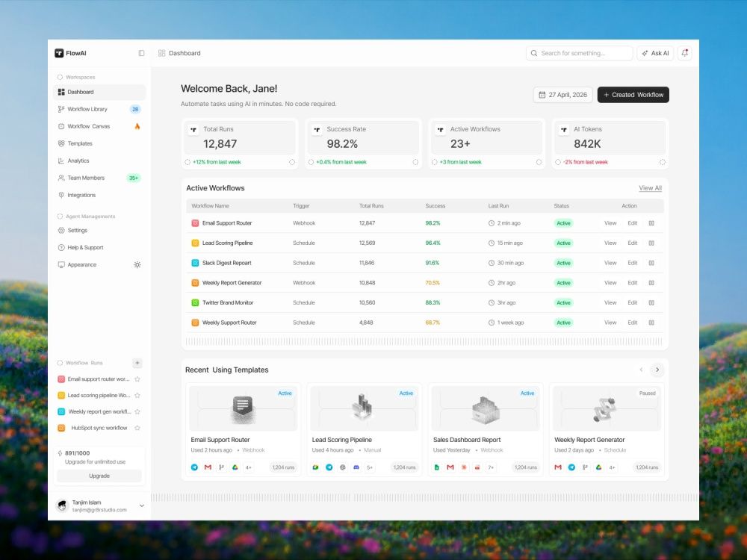View the Lead Scoring Pipeline workflow row

pyautogui.click(x=610, y=243)
